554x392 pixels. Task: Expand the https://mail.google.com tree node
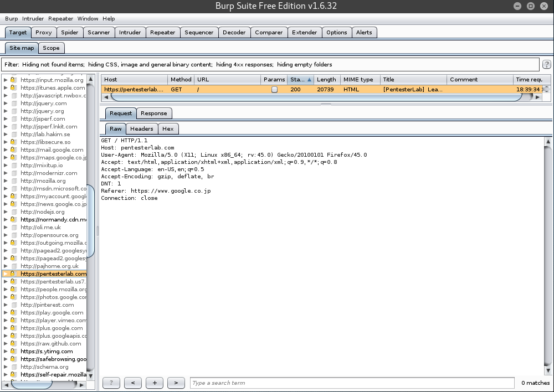tap(6, 149)
